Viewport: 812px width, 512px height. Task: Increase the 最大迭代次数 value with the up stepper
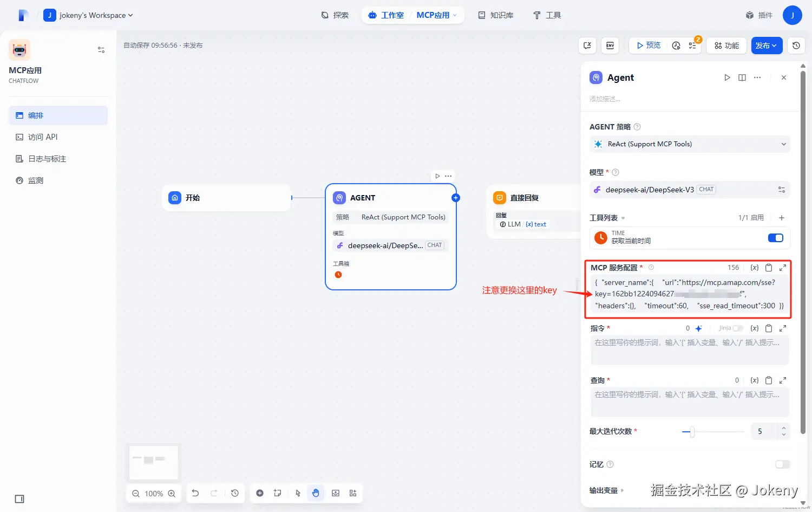pyautogui.click(x=784, y=428)
